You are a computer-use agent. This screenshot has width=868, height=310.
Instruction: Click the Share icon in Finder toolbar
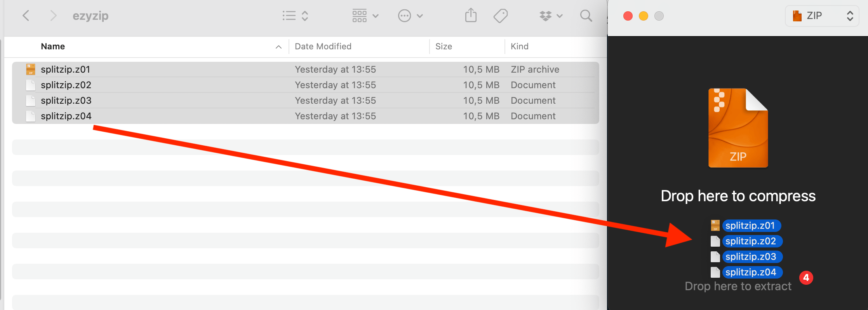coord(471,16)
